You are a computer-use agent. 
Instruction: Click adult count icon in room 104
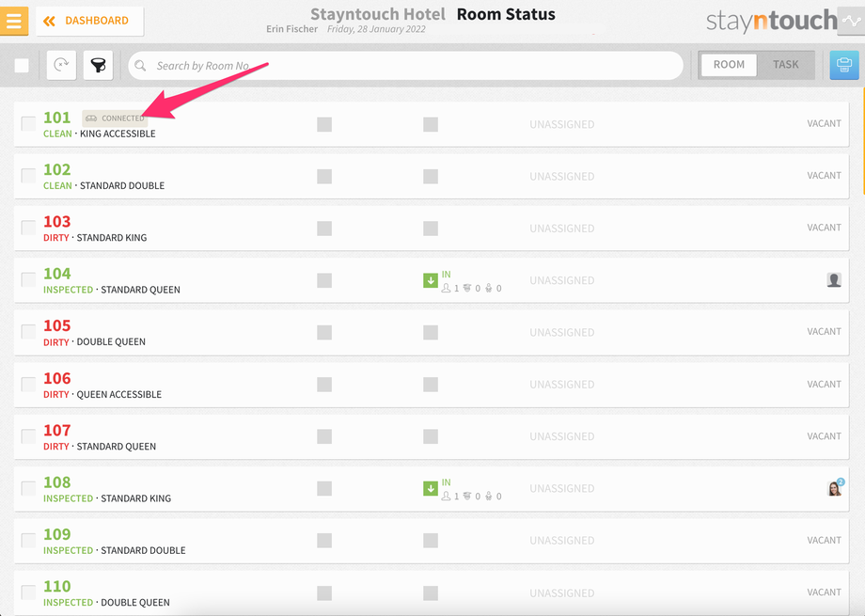point(446,288)
